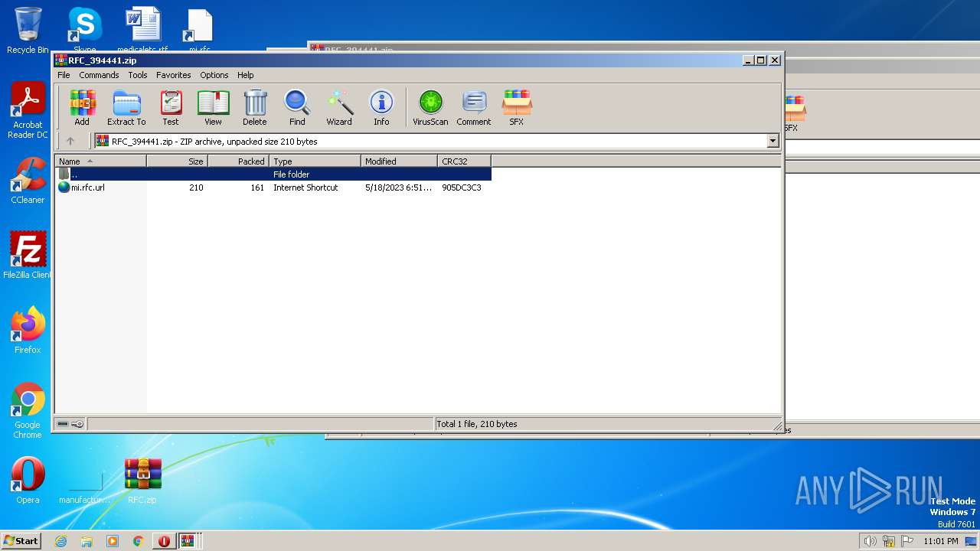The width and height of the screenshot is (980, 551).
Task: Open Firefox desktop shortcut
Action: coord(28,331)
